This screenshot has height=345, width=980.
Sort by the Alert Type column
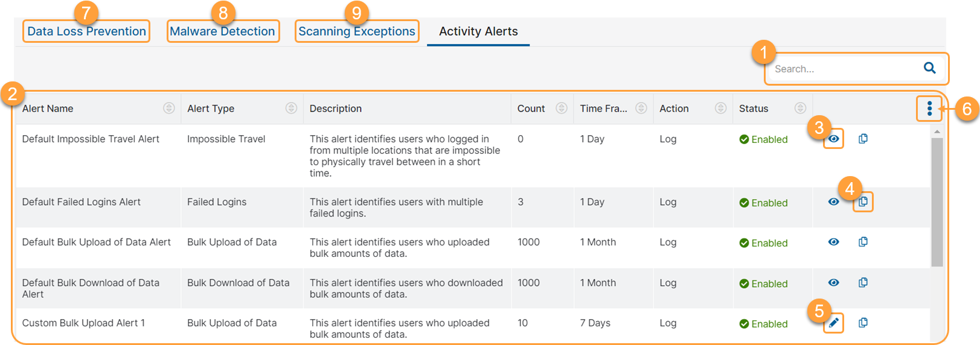click(291, 108)
